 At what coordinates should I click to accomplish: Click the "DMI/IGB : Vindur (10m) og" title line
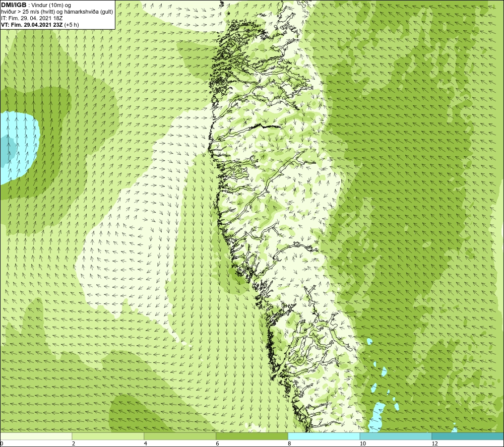tap(36, 5)
